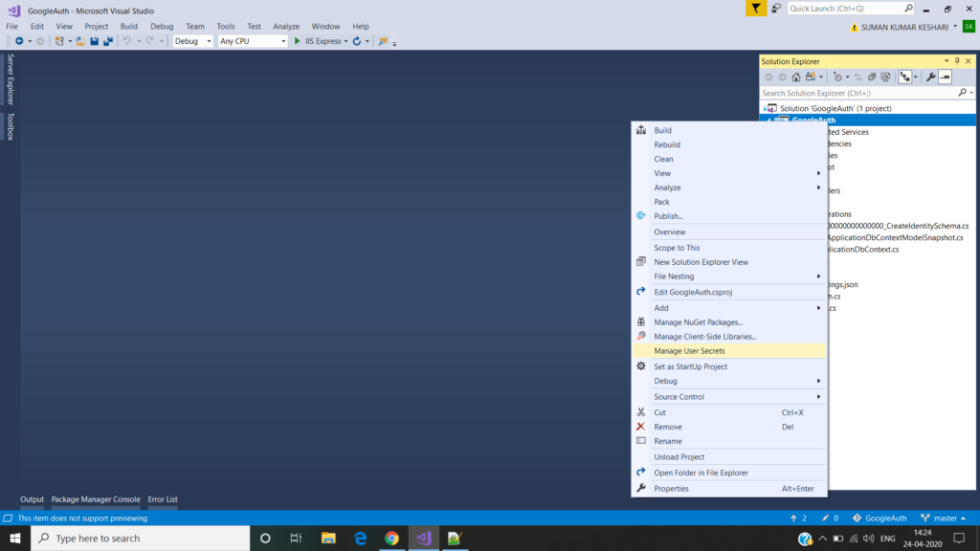Launch Google Chrome from the taskbar
This screenshot has height=551, width=980.
(391, 538)
